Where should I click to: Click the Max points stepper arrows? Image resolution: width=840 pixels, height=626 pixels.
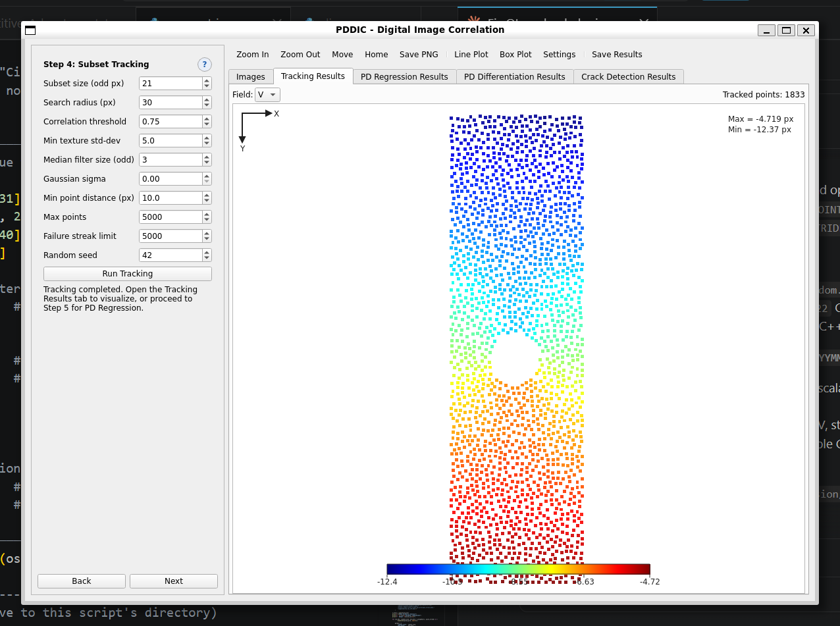click(x=207, y=217)
